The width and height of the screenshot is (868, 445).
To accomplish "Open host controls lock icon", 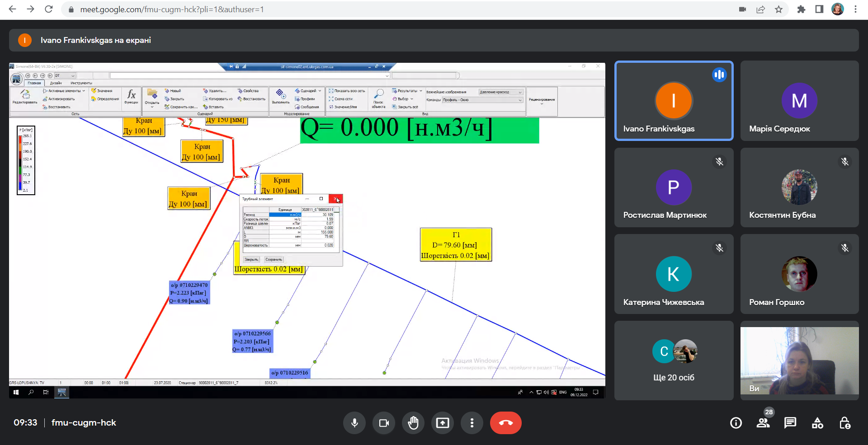I will pos(844,423).
